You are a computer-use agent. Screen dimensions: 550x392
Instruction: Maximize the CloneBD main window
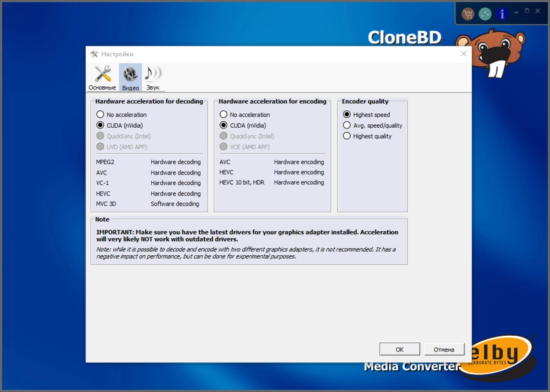(x=527, y=11)
